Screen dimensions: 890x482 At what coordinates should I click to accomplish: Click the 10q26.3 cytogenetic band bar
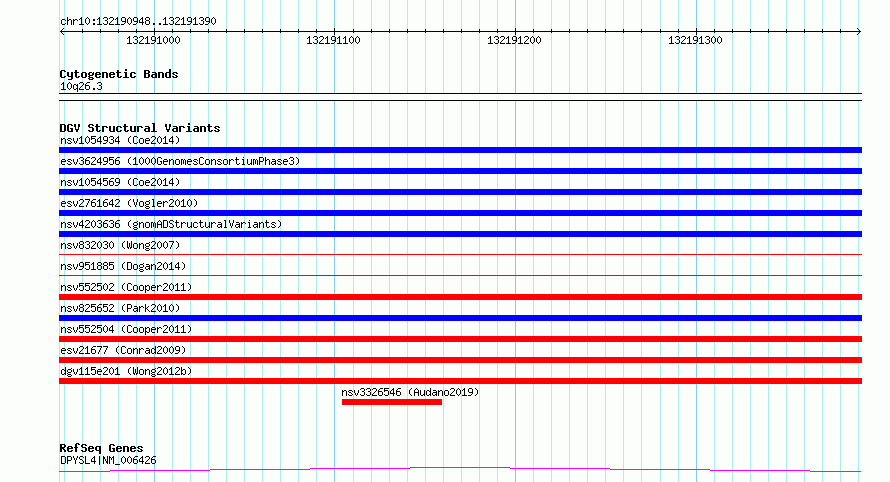point(460,97)
